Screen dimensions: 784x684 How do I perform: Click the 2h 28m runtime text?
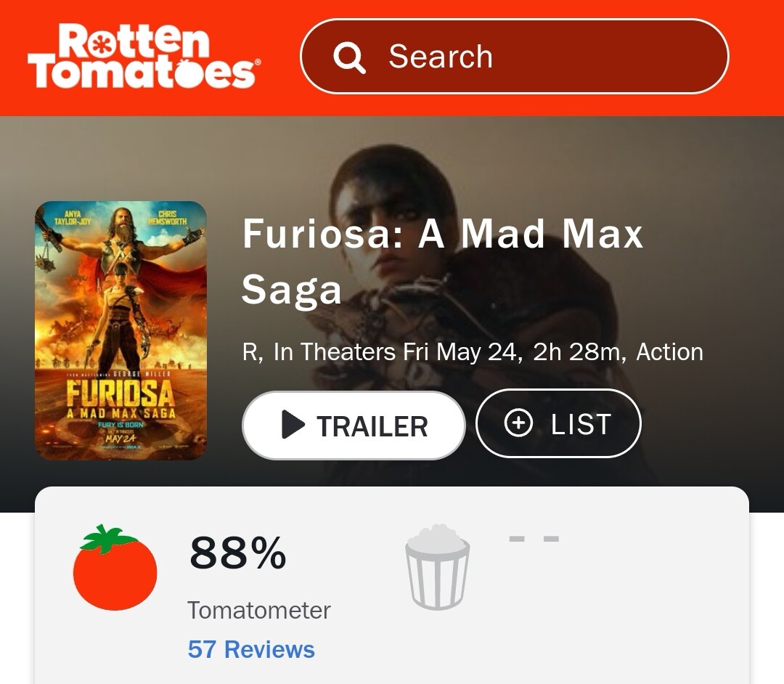pyautogui.click(x=579, y=352)
